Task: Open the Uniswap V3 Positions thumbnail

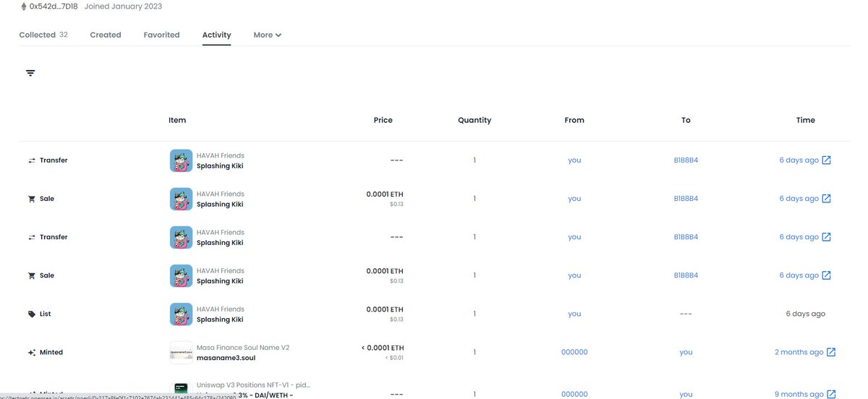Action: coord(181,390)
